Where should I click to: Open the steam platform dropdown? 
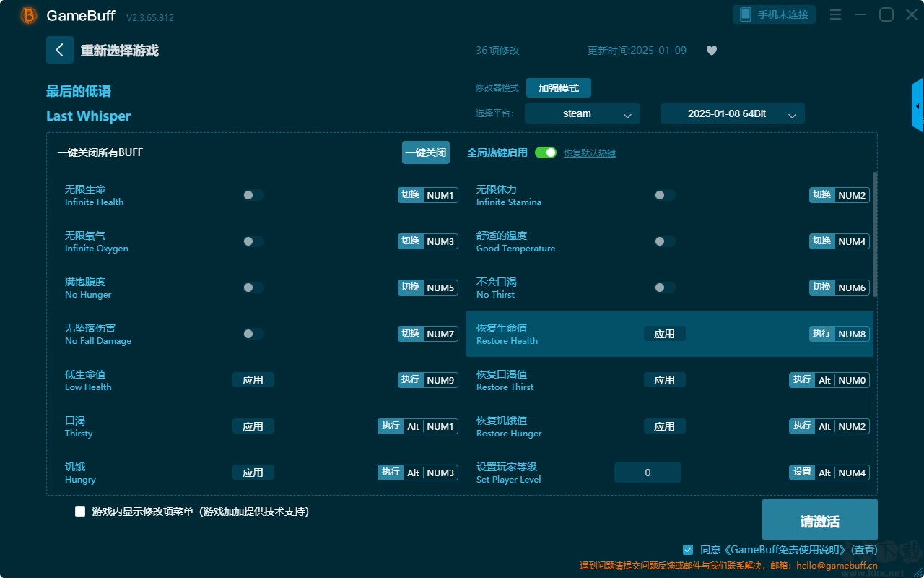(x=583, y=113)
